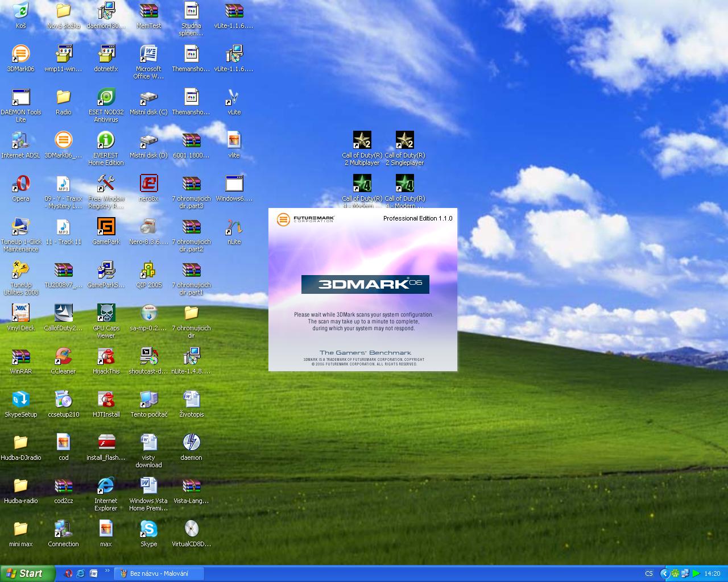Open the Místní disk (D) shortcut
This screenshot has height=582, width=728.
point(149,140)
